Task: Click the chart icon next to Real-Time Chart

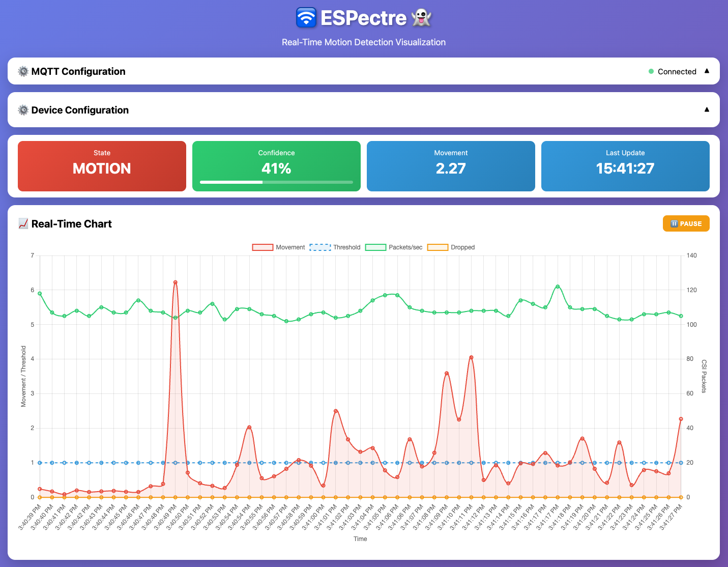Action: point(23,223)
